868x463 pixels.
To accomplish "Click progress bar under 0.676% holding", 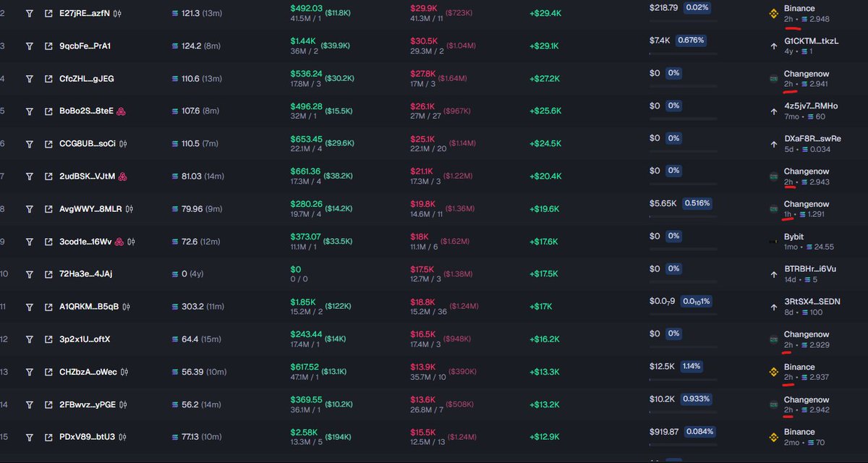I will point(684,54).
